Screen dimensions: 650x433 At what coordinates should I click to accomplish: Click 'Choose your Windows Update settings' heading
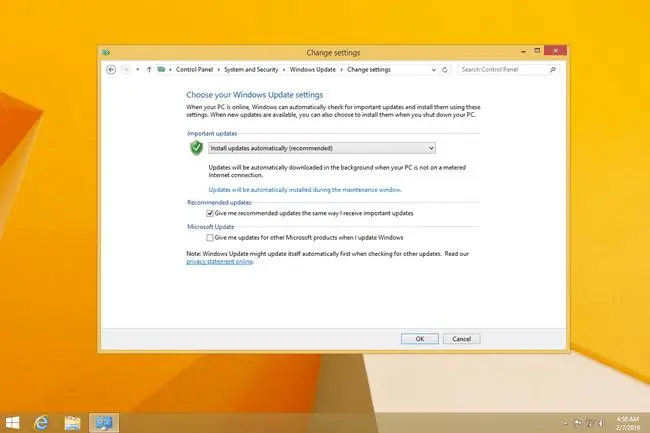(x=255, y=95)
